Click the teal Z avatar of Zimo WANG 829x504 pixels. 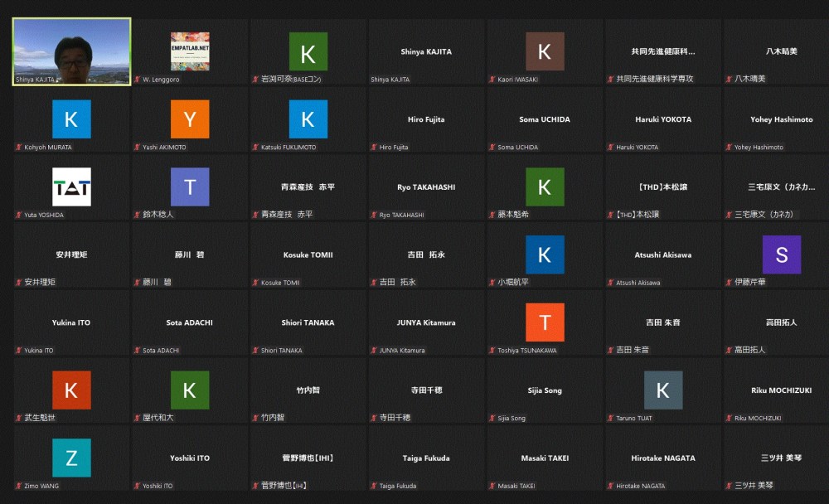click(71, 458)
